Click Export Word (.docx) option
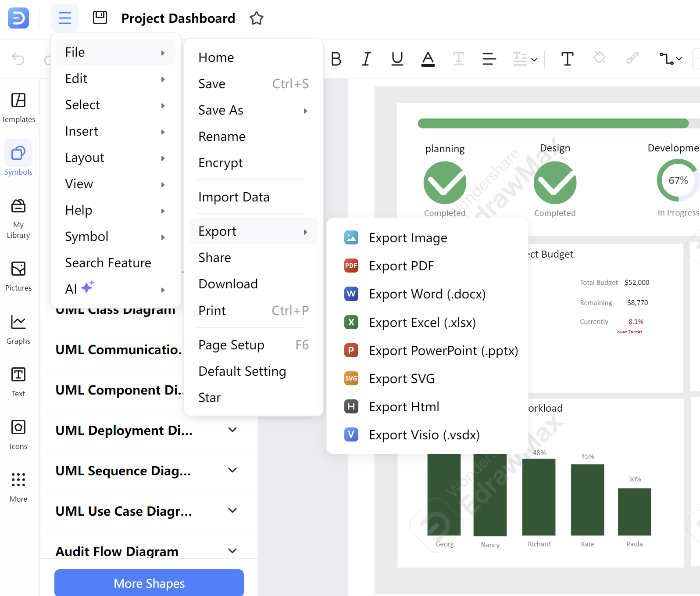 pos(427,294)
